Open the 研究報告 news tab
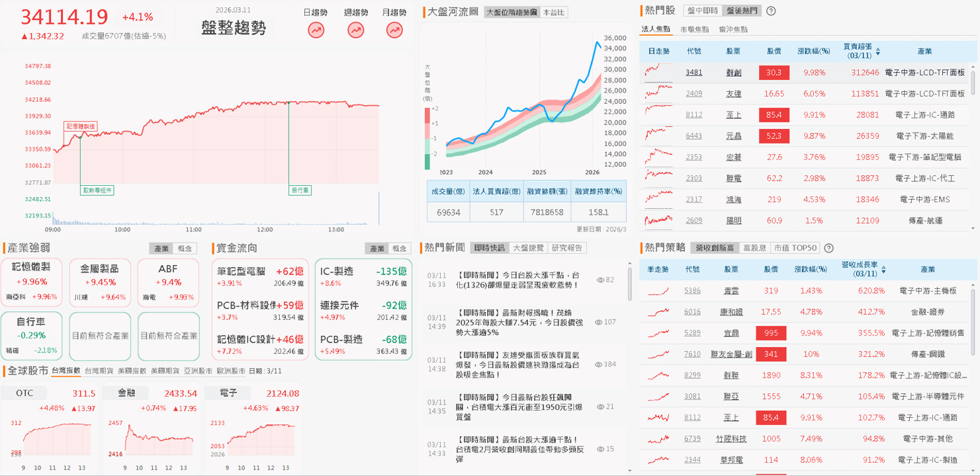Image resolution: width=980 pixels, height=476 pixels. 568,248
